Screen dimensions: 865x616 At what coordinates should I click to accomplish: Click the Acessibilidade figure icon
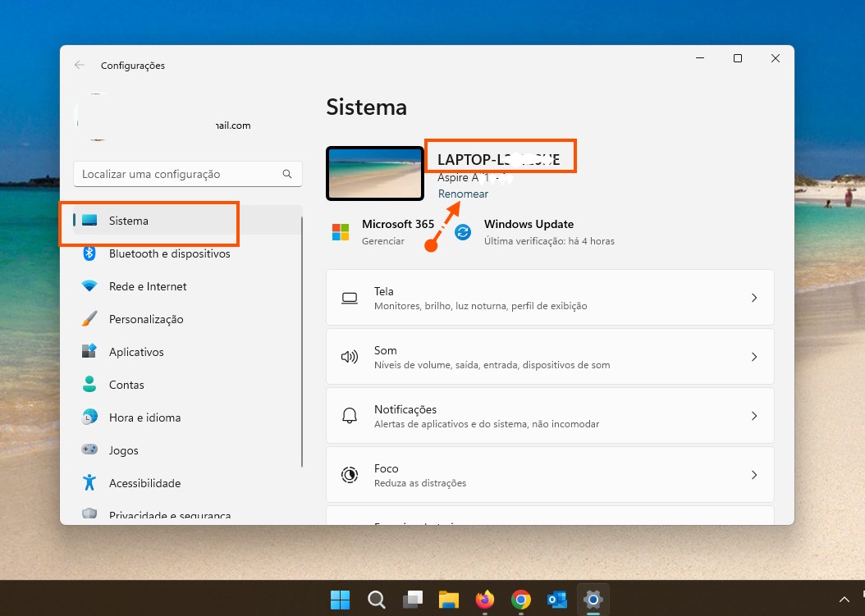click(89, 482)
